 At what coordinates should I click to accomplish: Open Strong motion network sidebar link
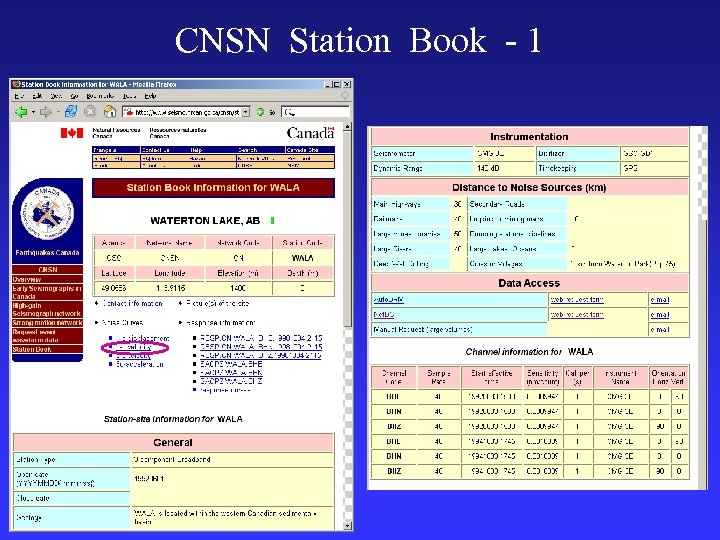[47, 323]
